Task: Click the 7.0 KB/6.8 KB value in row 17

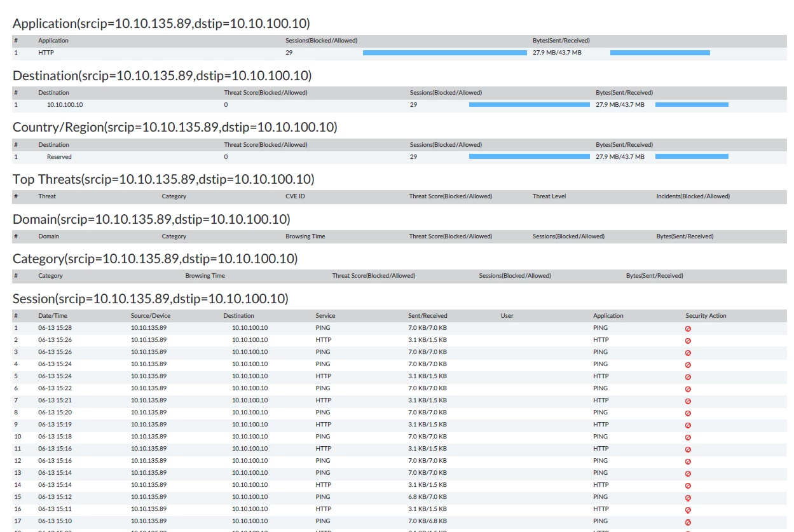Action: 428,521
